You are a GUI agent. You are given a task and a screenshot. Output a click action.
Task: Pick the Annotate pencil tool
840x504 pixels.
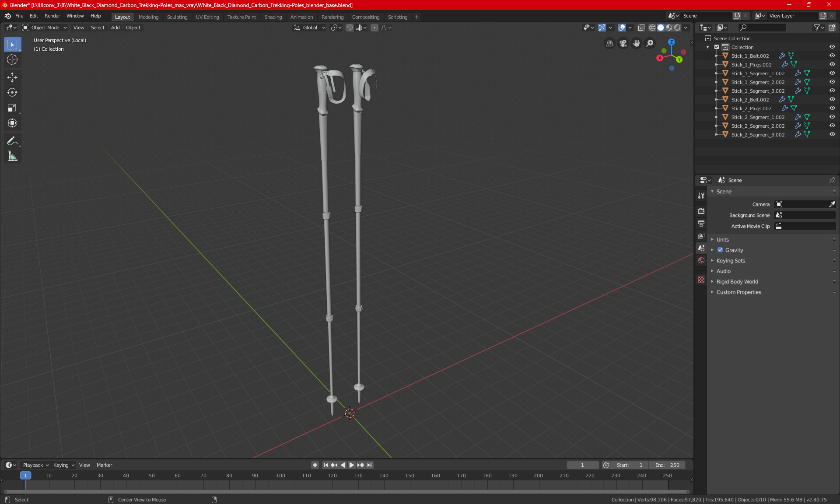[12, 141]
